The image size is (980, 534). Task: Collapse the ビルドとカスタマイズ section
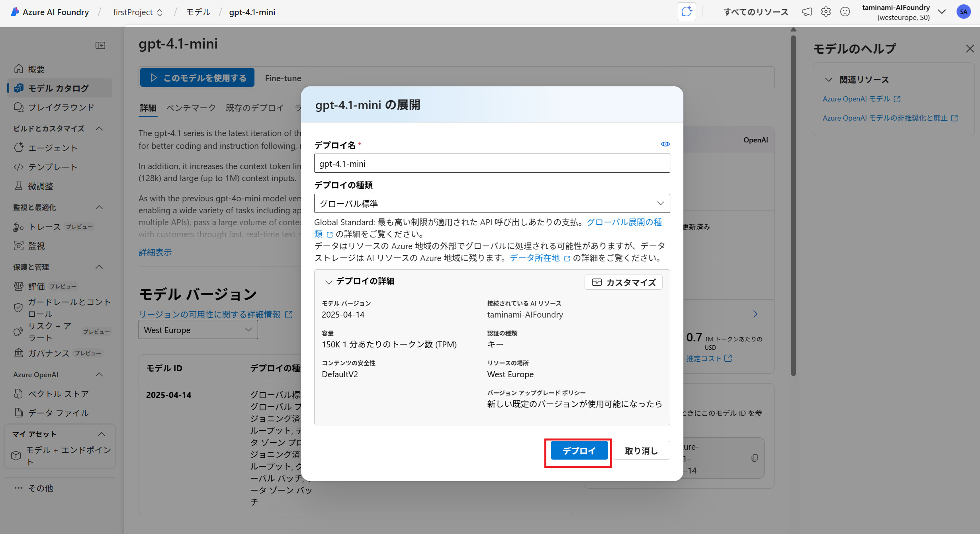click(100, 129)
